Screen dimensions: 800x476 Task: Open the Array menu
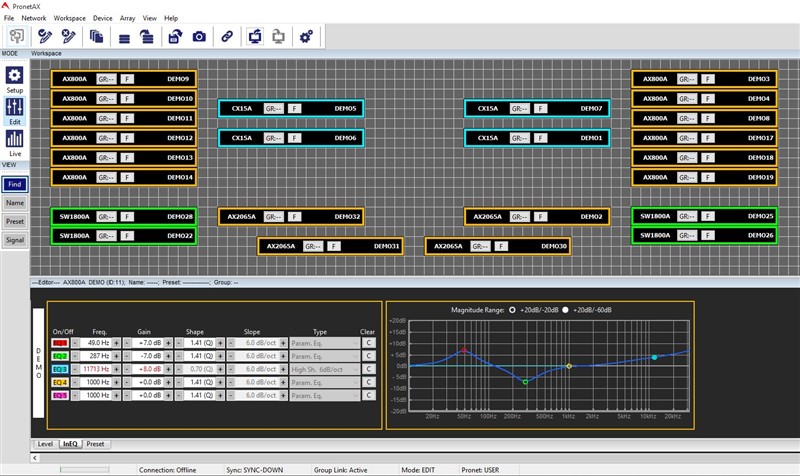click(x=128, y=18)
